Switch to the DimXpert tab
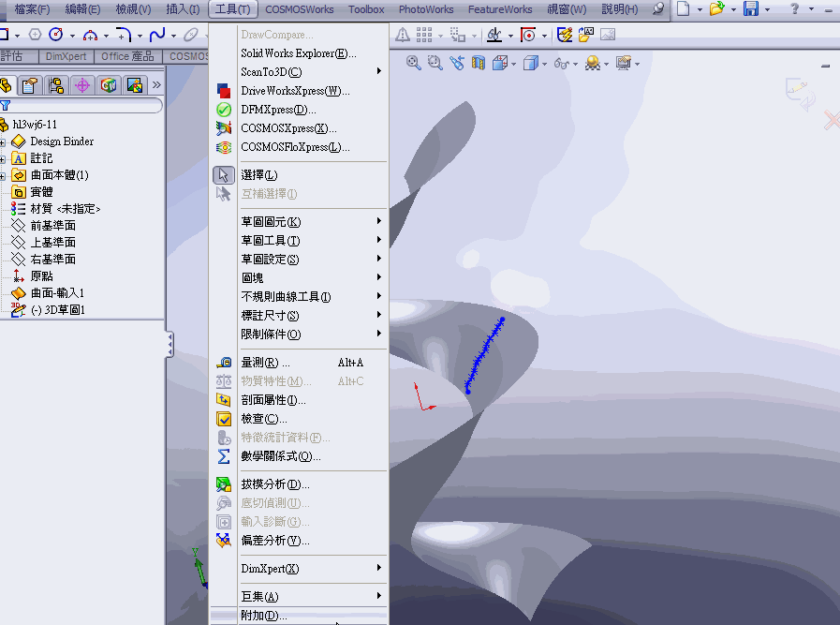840x625 pixels. (x=66, y=56)
